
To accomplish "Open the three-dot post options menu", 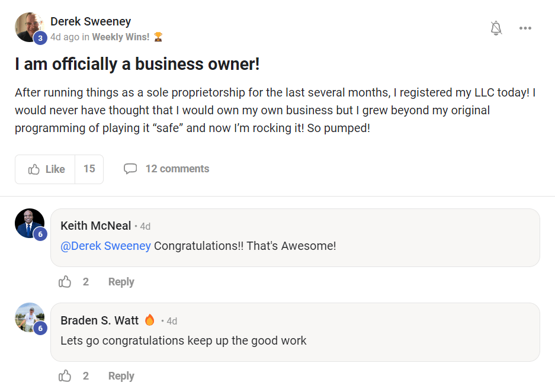I will click(x=525, y=28).
